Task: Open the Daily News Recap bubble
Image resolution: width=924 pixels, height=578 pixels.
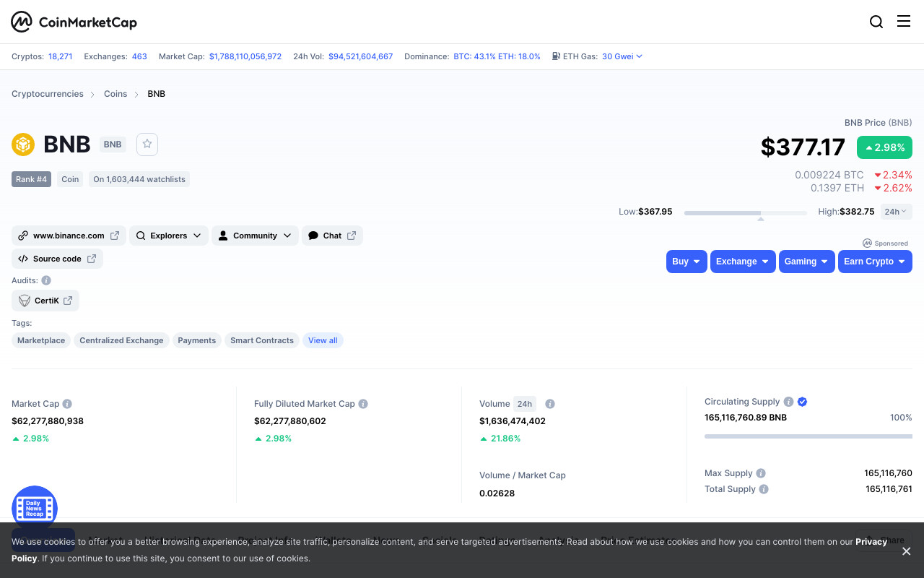Action: 35,509
